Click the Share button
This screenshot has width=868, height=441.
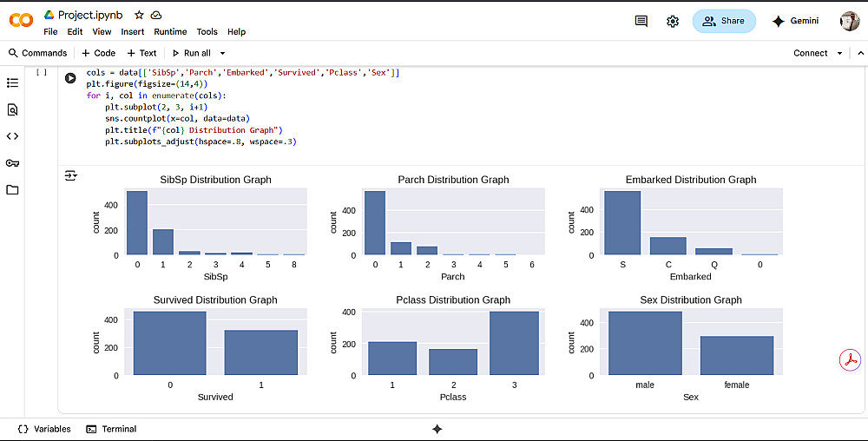tap(724, 22)
